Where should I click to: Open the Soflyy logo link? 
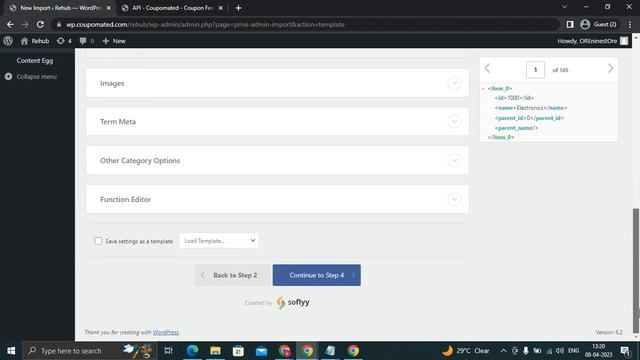[293, 302]
